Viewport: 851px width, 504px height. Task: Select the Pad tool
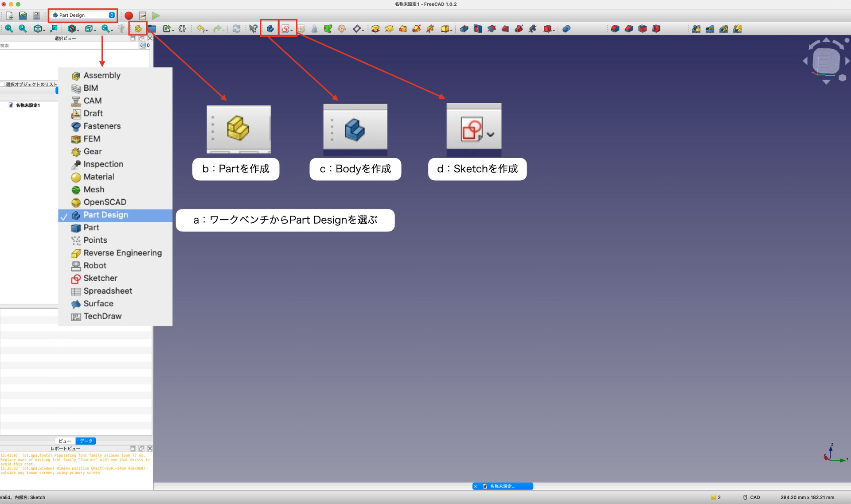tap(375, 29)
